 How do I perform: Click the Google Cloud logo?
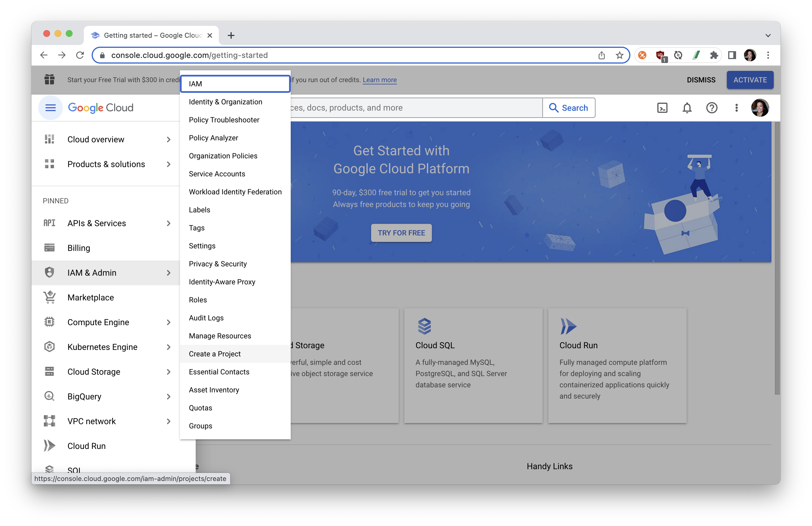(x=101, y=108)
